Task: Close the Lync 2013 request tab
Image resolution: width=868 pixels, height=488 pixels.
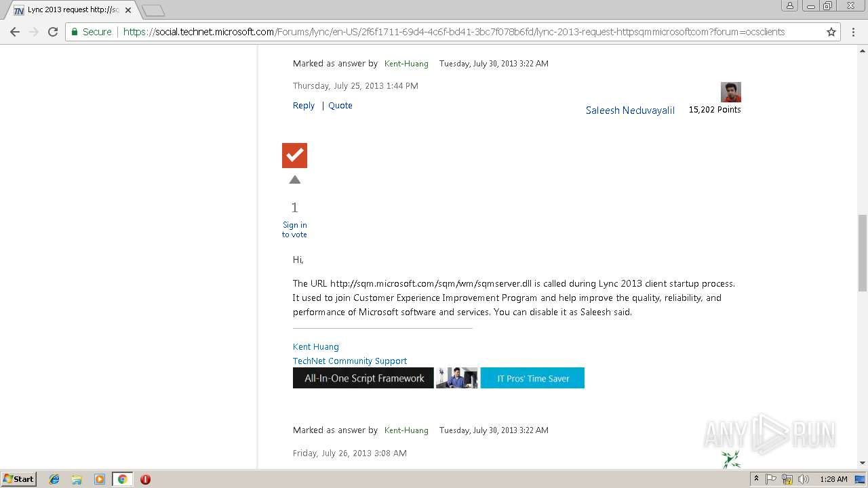Action: pyautogui.click(x=128, y=10)
